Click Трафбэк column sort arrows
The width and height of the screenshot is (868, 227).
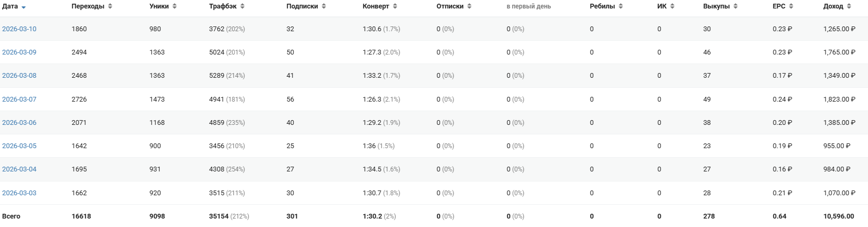point(242,6)
